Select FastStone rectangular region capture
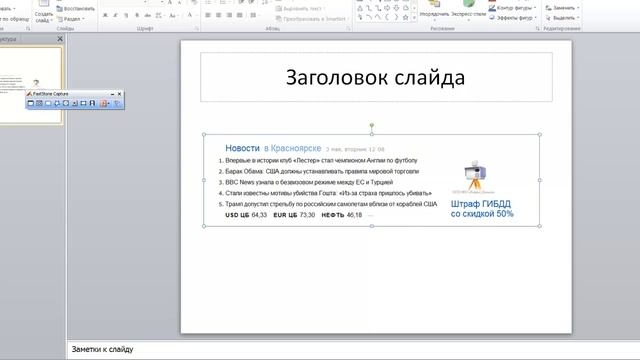This screenshot has width=640, height=360. [x=48, y=103]
